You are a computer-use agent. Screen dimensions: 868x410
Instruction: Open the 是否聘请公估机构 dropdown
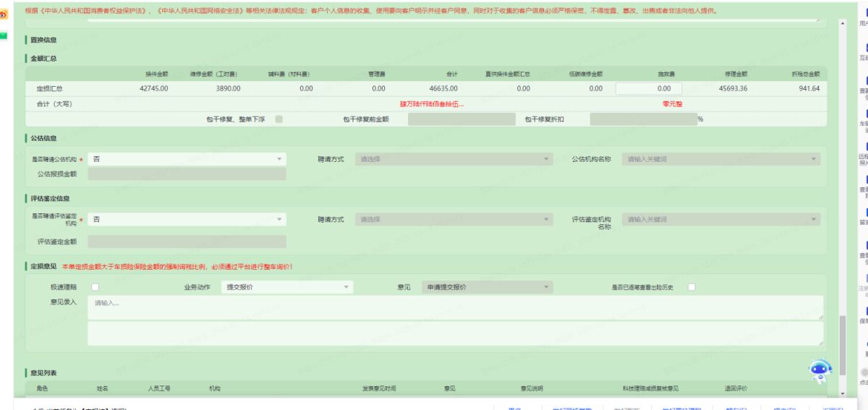tap(187, 158)
